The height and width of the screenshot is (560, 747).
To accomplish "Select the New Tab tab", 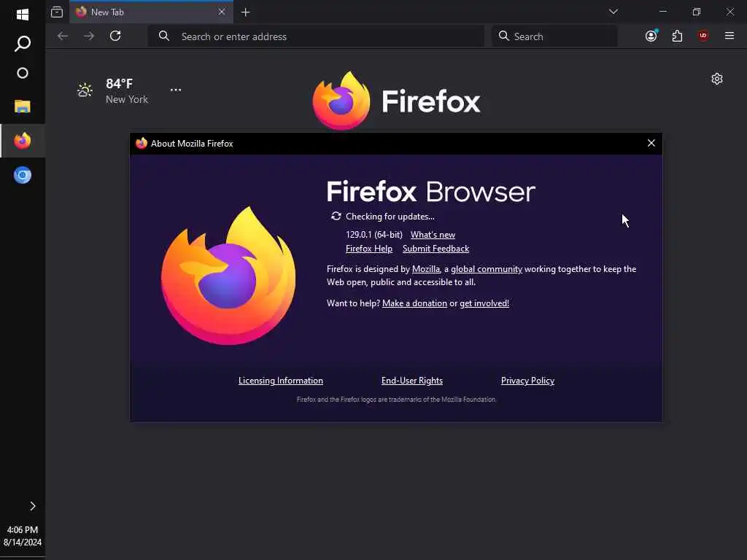I will point(152,12).
